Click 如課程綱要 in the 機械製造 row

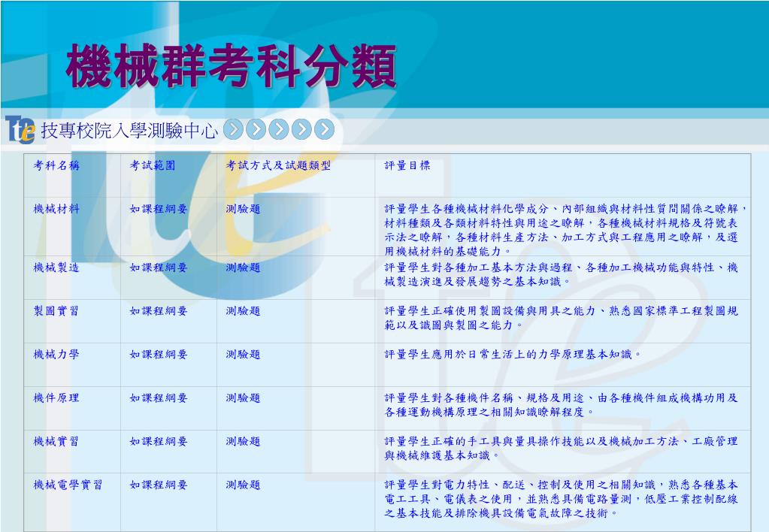[x=159, y=268]
